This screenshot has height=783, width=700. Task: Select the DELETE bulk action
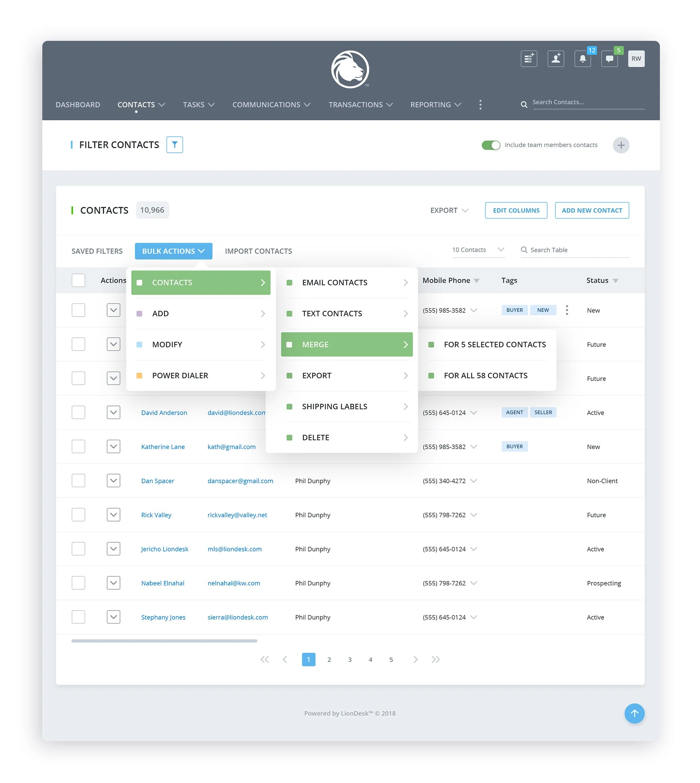click(347, 438)
